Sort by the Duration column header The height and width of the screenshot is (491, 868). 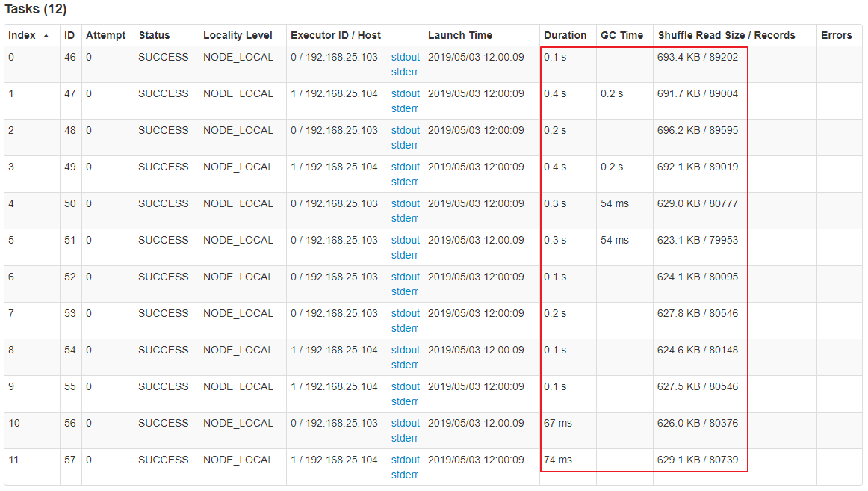coord(565,35)
